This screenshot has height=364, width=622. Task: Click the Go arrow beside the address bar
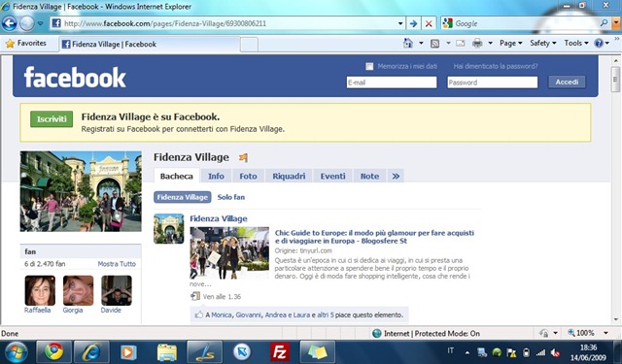(413, 23)
